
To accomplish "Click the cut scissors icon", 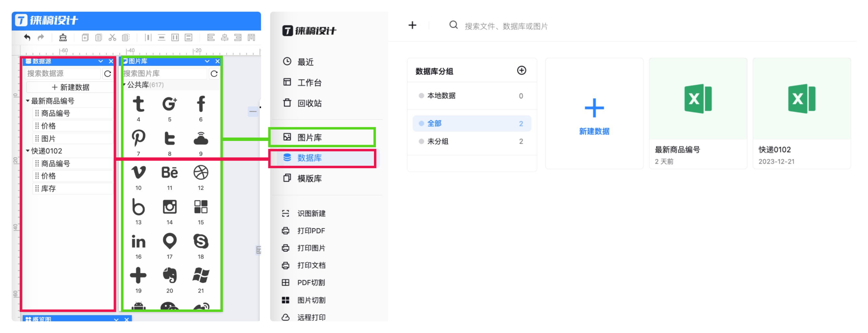I will (x=112, y=37).
